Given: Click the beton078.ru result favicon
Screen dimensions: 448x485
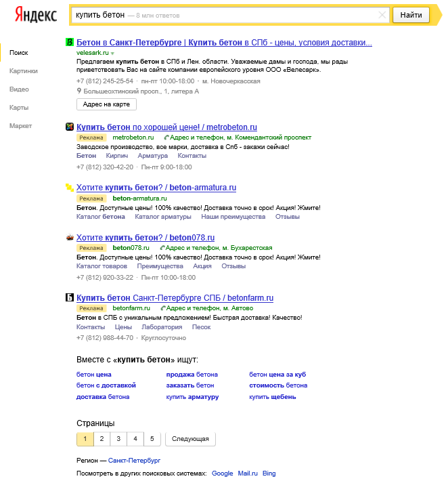Looking at the screenshot, I should click(69, 238).
